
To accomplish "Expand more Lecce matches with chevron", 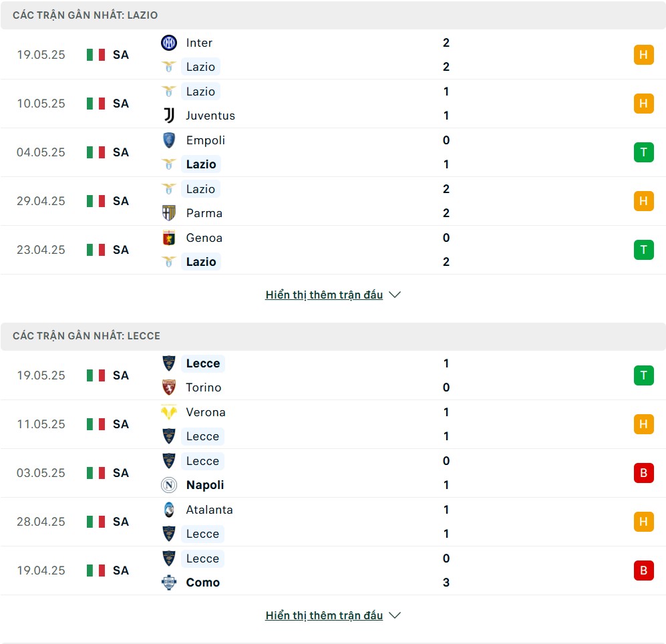I will tap(395, 615).
